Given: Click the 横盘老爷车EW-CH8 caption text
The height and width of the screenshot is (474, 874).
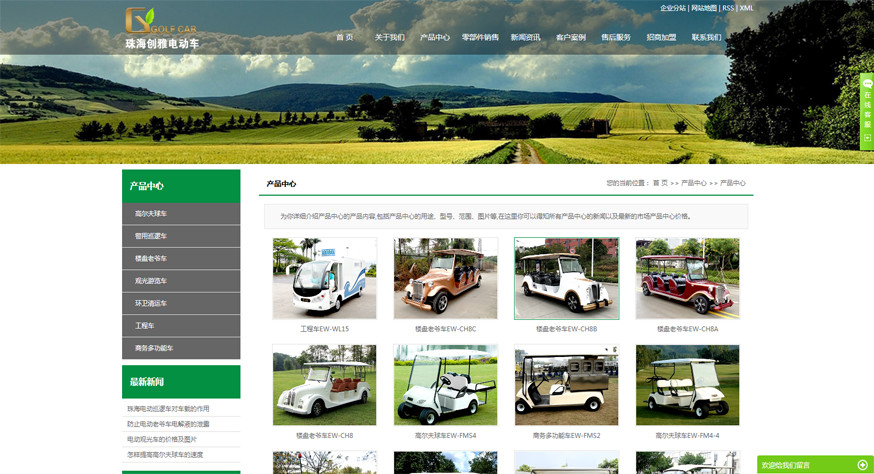Looking at the screenshot, I should point(324,436).
